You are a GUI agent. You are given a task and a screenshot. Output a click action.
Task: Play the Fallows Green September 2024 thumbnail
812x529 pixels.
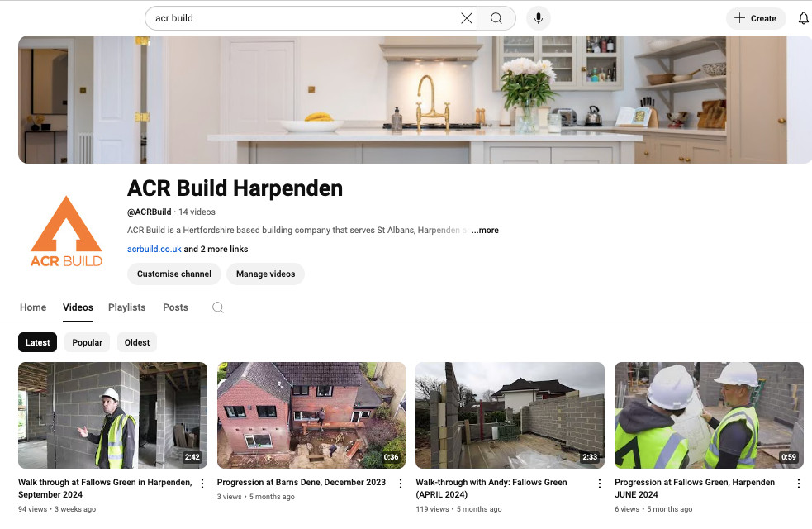(x=112, y=415)
